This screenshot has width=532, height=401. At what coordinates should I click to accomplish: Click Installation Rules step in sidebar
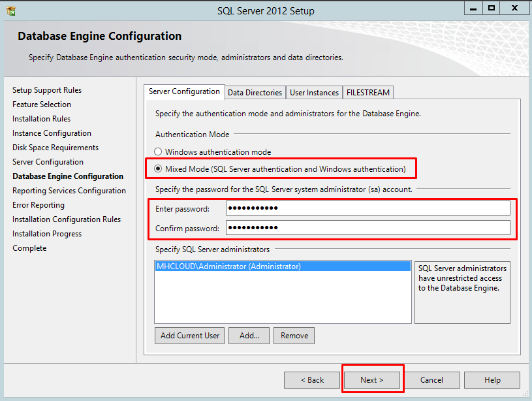(x=41, y=119)
